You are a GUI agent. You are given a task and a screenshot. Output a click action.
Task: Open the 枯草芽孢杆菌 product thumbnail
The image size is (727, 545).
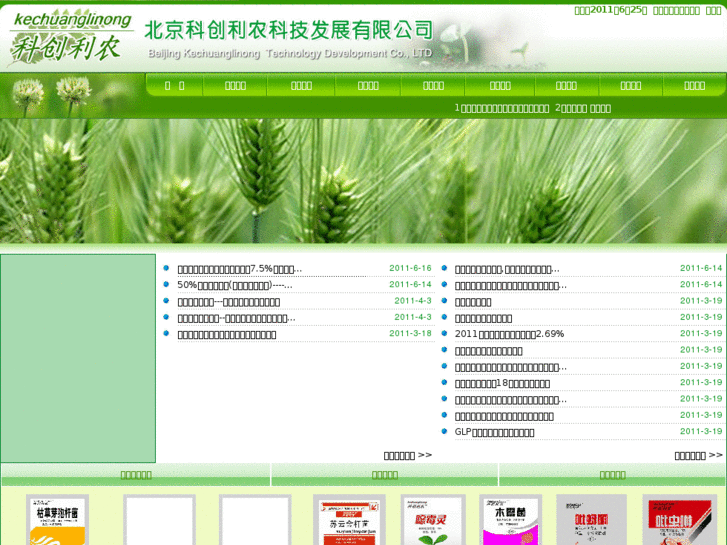point(57,520)
